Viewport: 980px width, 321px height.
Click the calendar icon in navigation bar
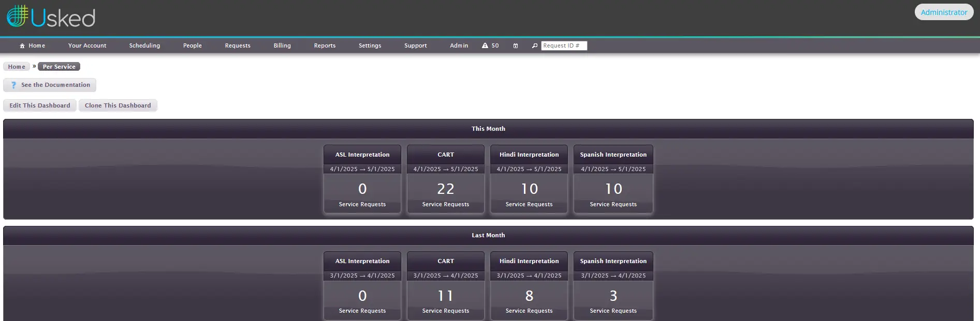click(x=516, y=46)
